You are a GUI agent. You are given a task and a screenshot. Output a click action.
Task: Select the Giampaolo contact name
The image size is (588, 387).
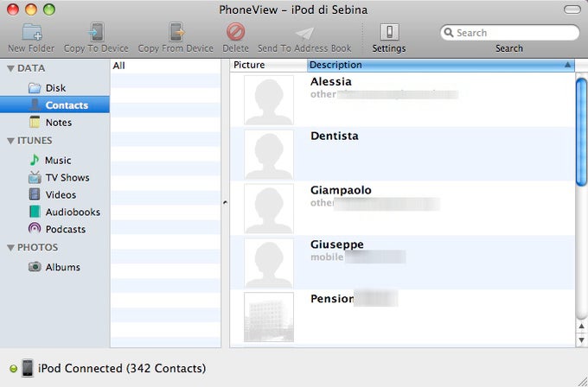[341, 190]
